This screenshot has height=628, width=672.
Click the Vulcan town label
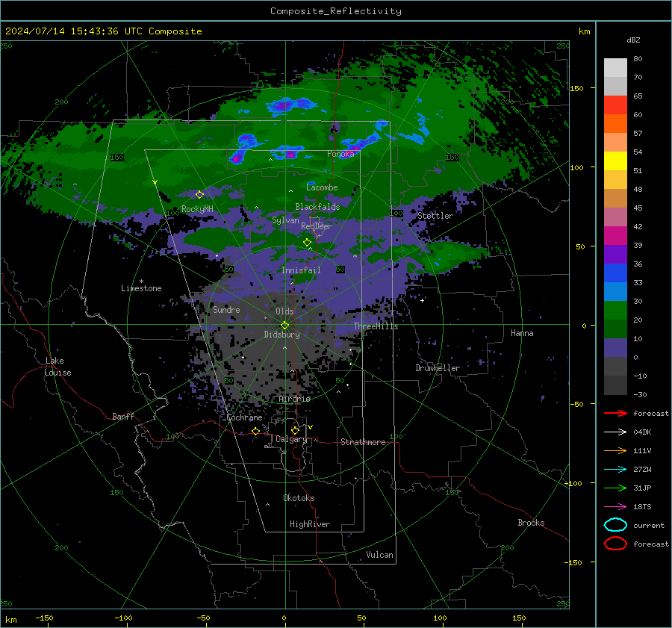(x=379, y=555)
